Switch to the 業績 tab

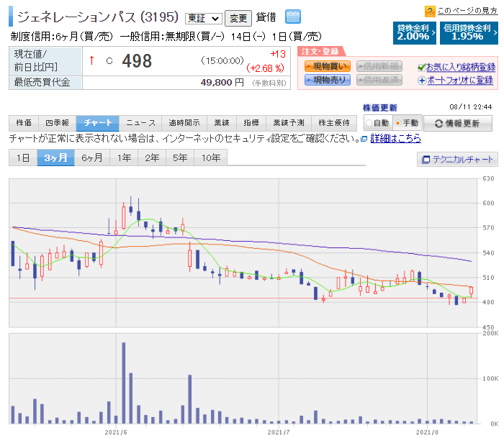[222, 123]
